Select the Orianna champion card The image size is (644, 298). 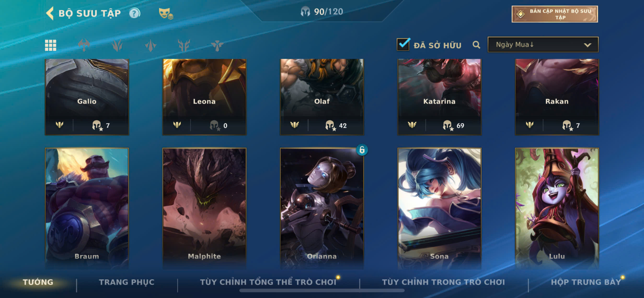tap(322, 208)
